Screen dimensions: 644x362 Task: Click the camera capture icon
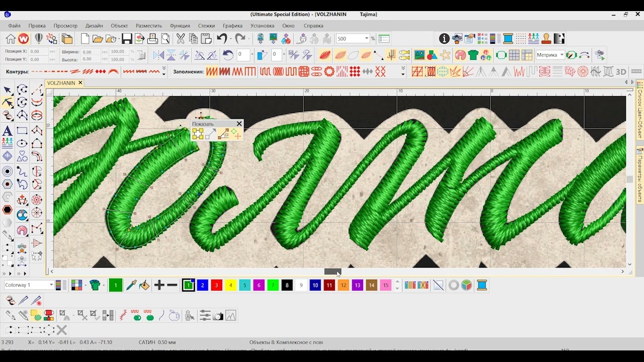pyautogui.click(x=218, y=316)
